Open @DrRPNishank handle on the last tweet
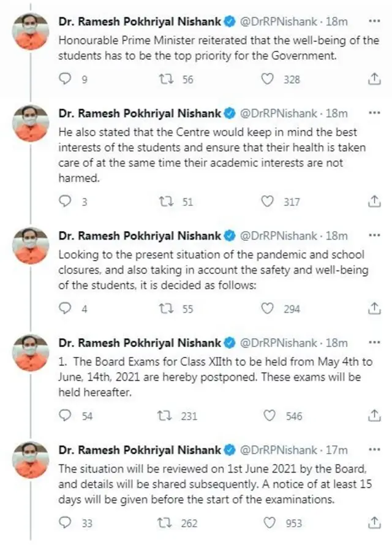392x545 pixels. click(279, 450)
